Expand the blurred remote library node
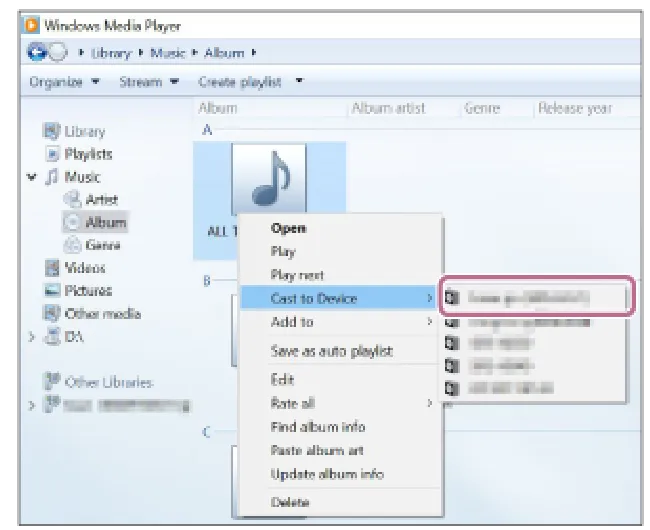This screenshot has width=650, height=530. (32, 405)
